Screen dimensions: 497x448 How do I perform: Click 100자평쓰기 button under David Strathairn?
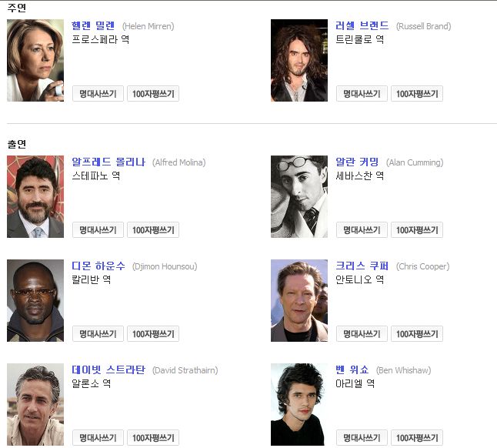(x=153, y=438)
